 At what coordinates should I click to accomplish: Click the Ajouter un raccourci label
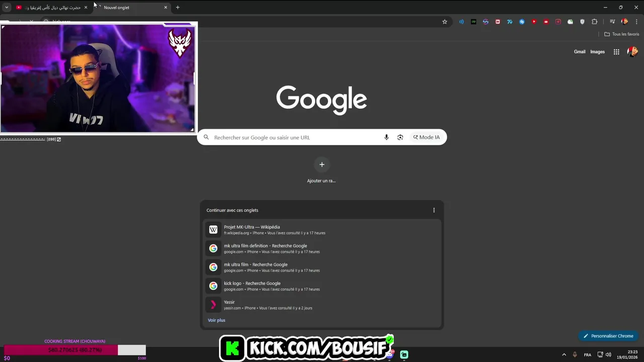tap(321, 181)
